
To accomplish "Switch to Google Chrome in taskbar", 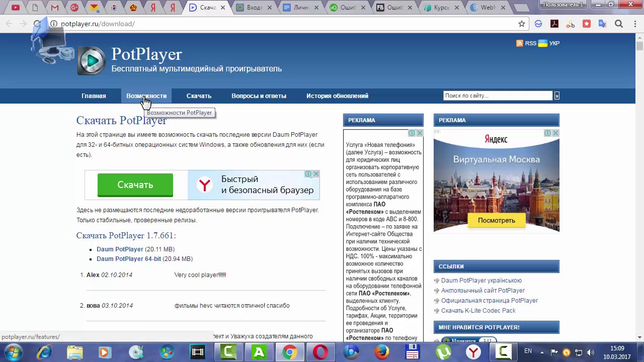I will click(290, 352).
